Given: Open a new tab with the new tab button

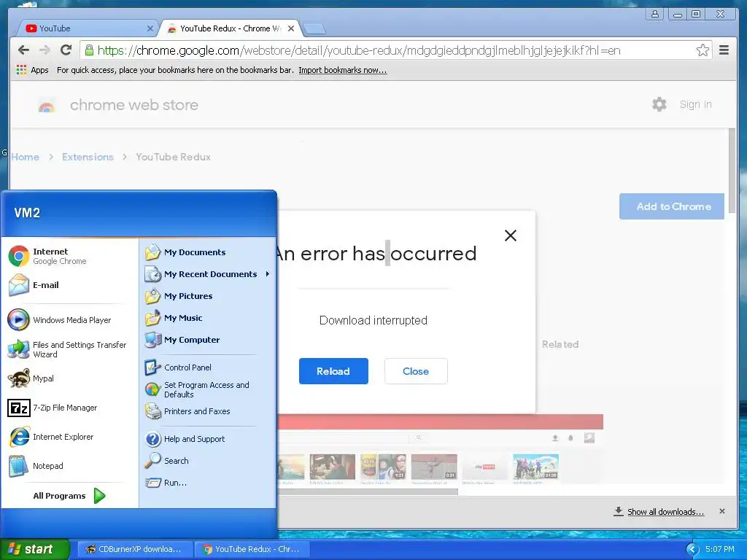Looking at the screenshot, I should tap(314, 28).
